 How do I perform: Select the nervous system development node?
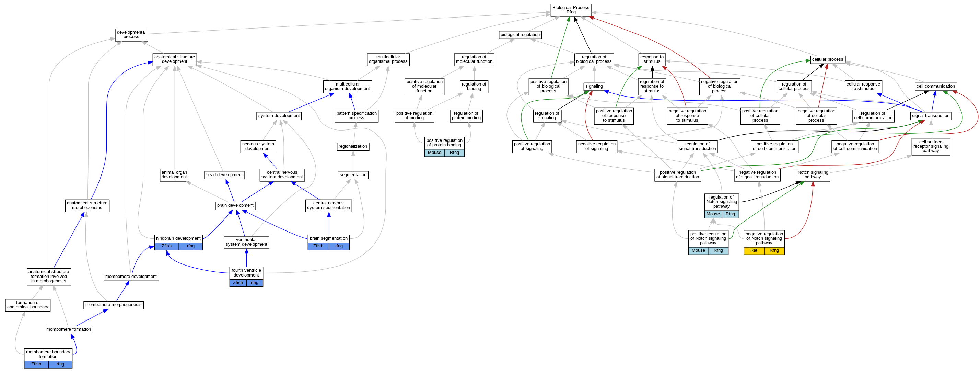point(258,147)
